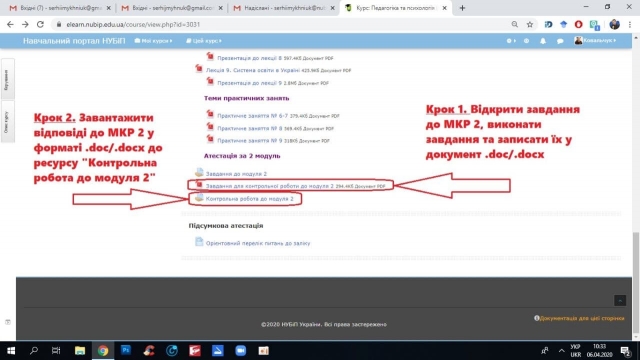Image resolution: width=640 pixels, height=360 pixels.
Task: Open the messages chat bubble icon
Action: click(560, 41)
